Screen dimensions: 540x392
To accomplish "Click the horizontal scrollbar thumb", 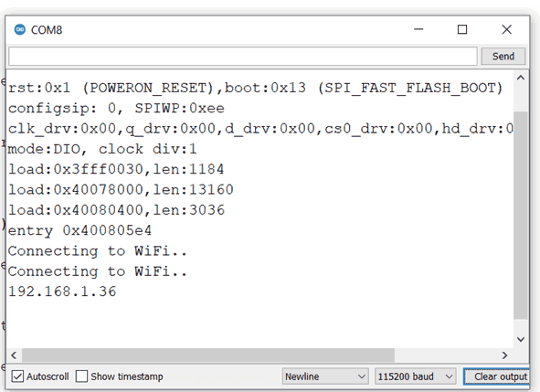I will (x=208, y=355).
